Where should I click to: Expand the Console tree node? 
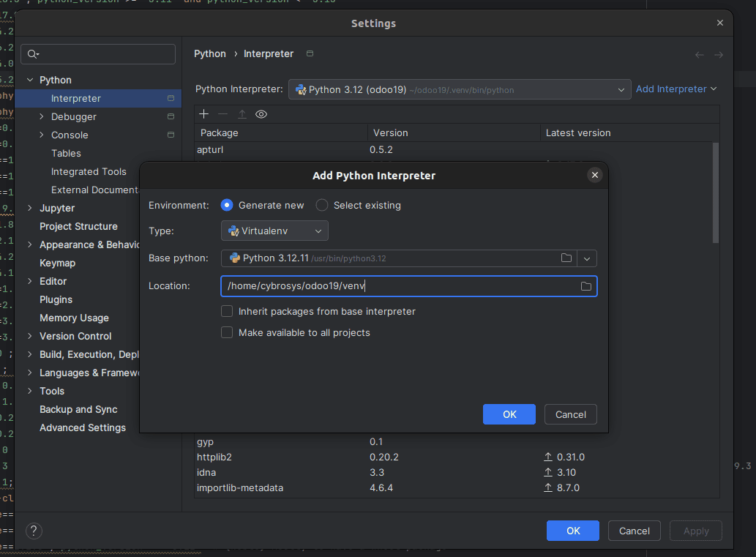pyautogui.click(x=42, y=135)
